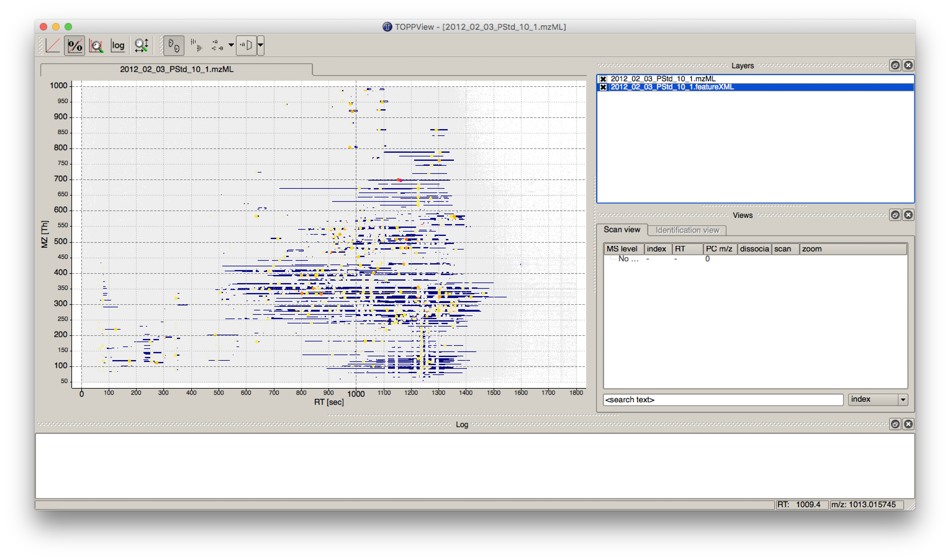
Task: Close the Layers panel
Action: point(908,65)
